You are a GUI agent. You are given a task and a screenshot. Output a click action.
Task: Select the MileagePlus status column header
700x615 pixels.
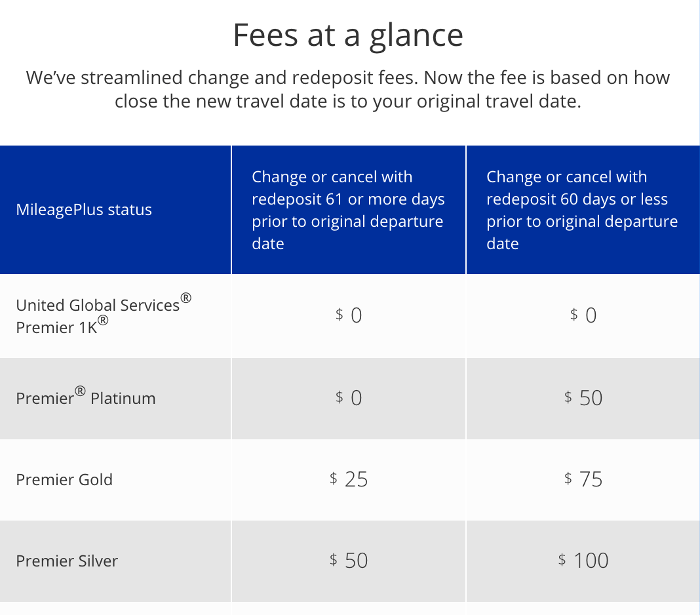tap(84, 209)
